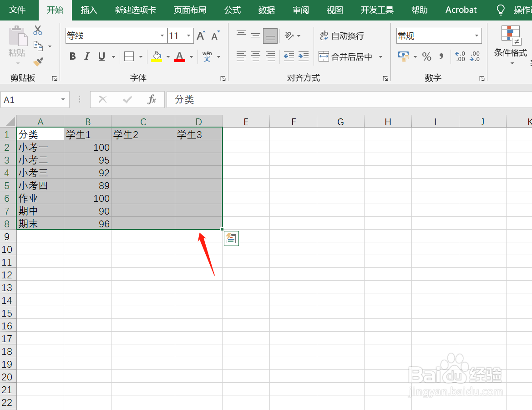Screen dimensions: 532x410
Task: Toggle 自动换行 wrap text
Action: pyautogui.click(x=342, y=36)
